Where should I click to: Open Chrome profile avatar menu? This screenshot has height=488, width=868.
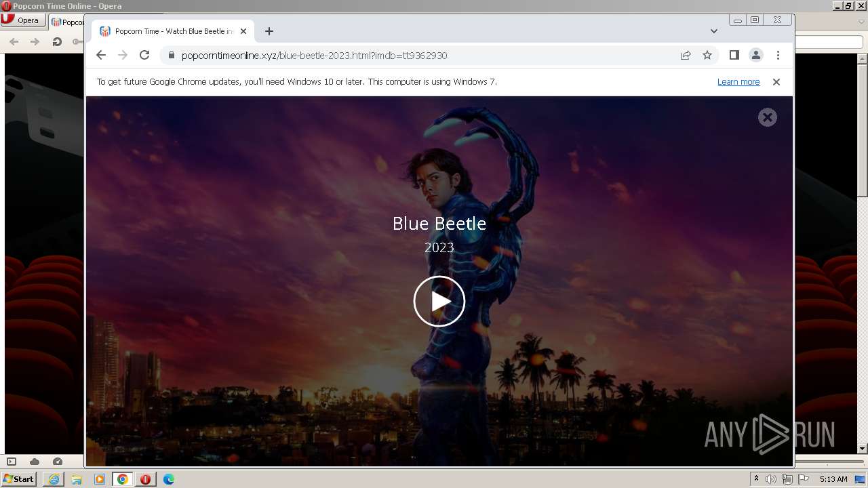point(755,55)
